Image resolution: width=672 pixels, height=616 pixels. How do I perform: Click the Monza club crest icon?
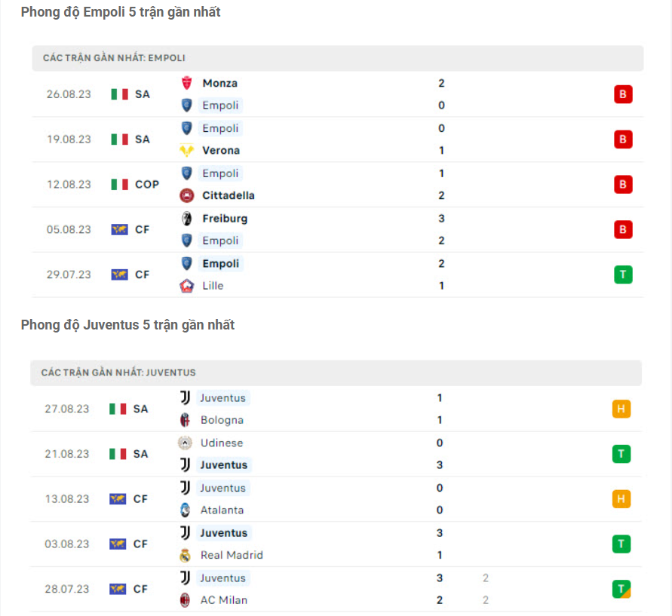point(186,83)
